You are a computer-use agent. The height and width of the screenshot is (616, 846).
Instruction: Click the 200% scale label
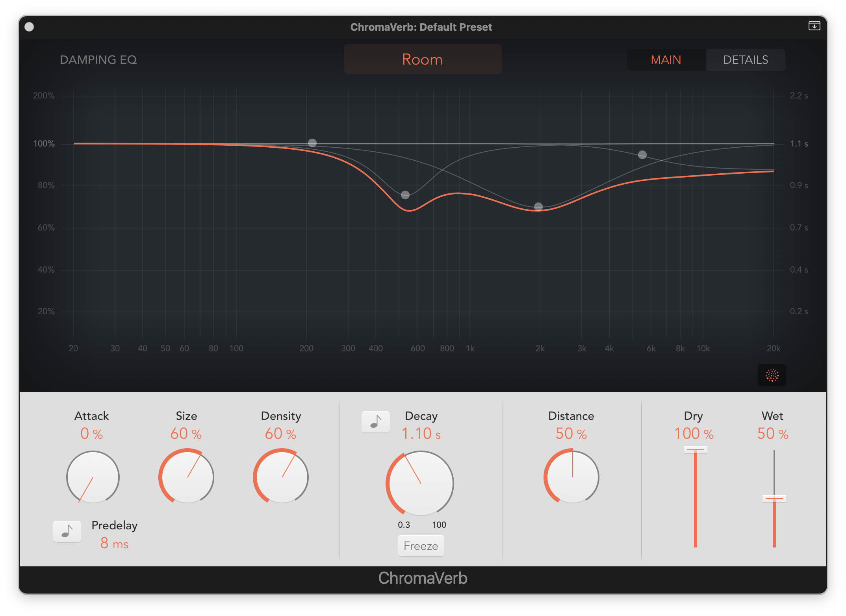click(44, 96)
